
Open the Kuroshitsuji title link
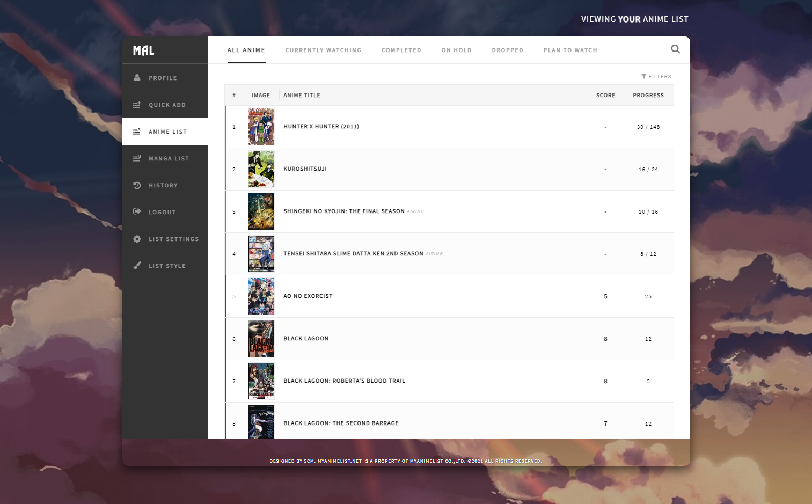305,169
